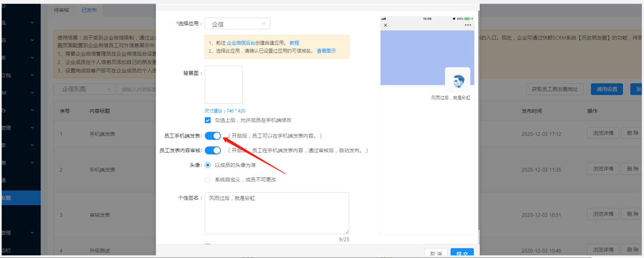Click the 手机端发表 title in row 1
644x258 pixels.
click(x=103, y=134)
